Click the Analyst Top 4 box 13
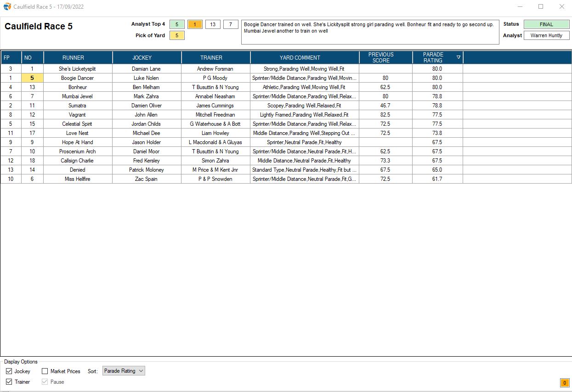572x392 pixels. (213, 24)
